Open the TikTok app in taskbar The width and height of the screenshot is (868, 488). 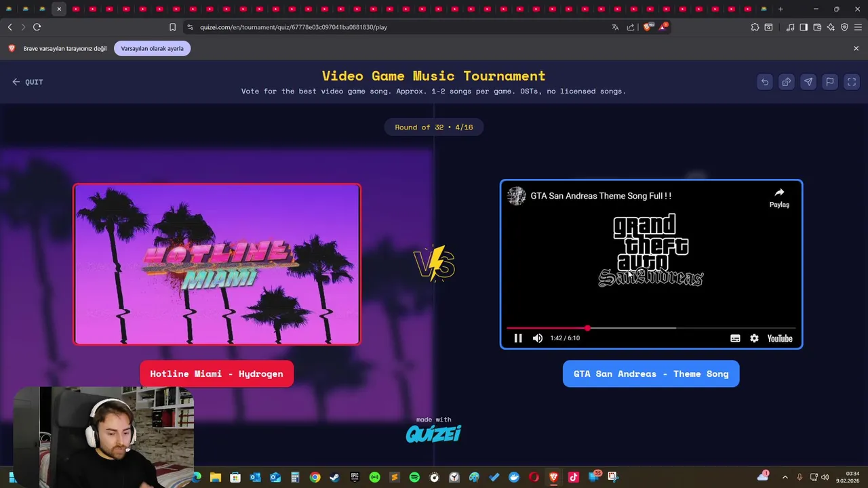[573, 477]
